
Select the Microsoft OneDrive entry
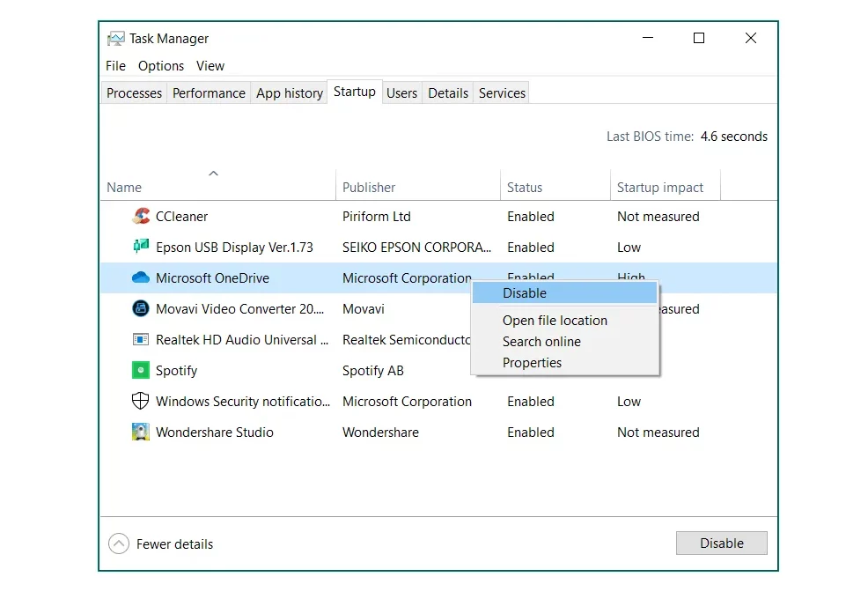click(212, 278)
